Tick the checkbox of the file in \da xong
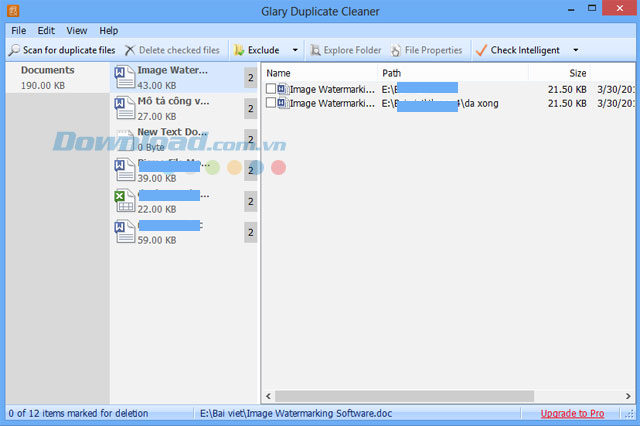Image resolution: width=640 pixels, height=426 pixels. (x=271, y=102)
